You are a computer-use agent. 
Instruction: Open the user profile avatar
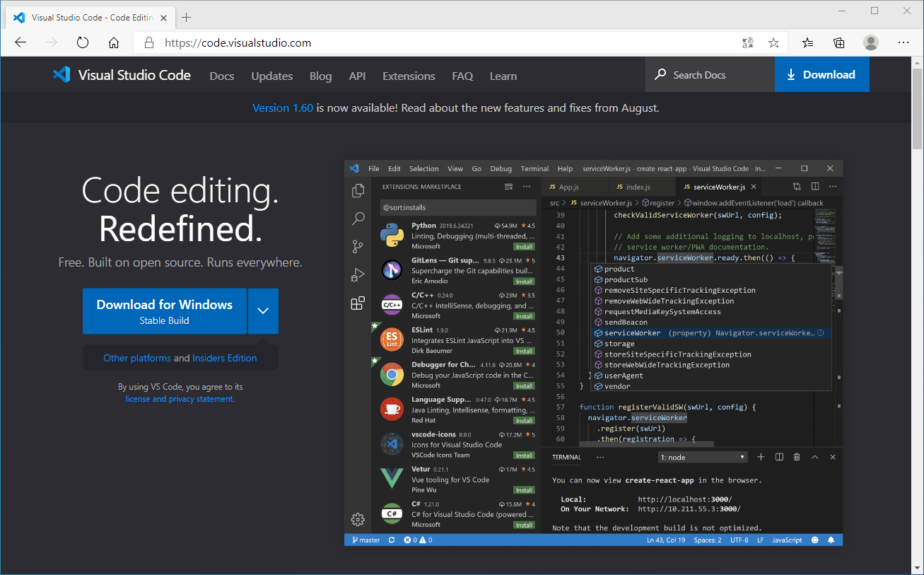pos(871,42)
